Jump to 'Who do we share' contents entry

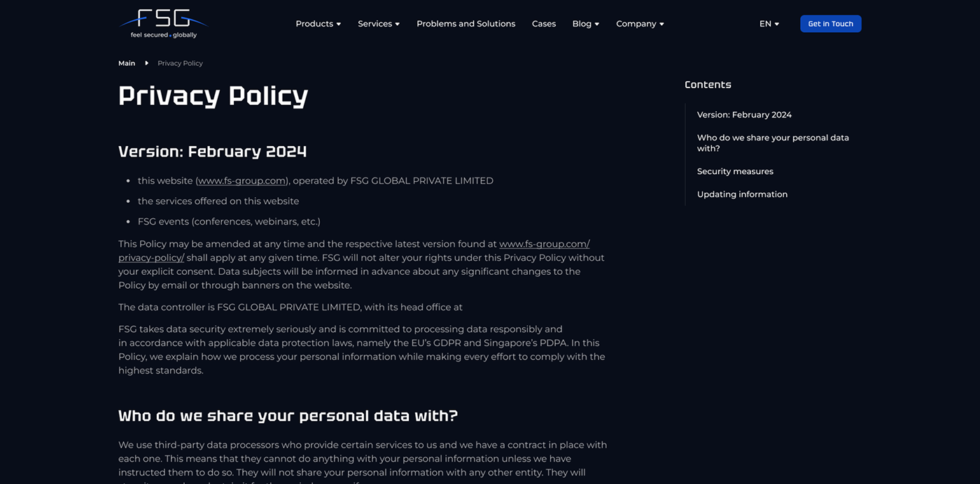pyautogui.click(x=773, y=143)
